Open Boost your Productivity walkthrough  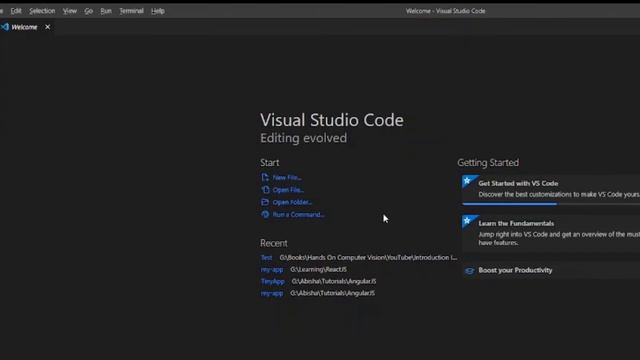point(551,270)
